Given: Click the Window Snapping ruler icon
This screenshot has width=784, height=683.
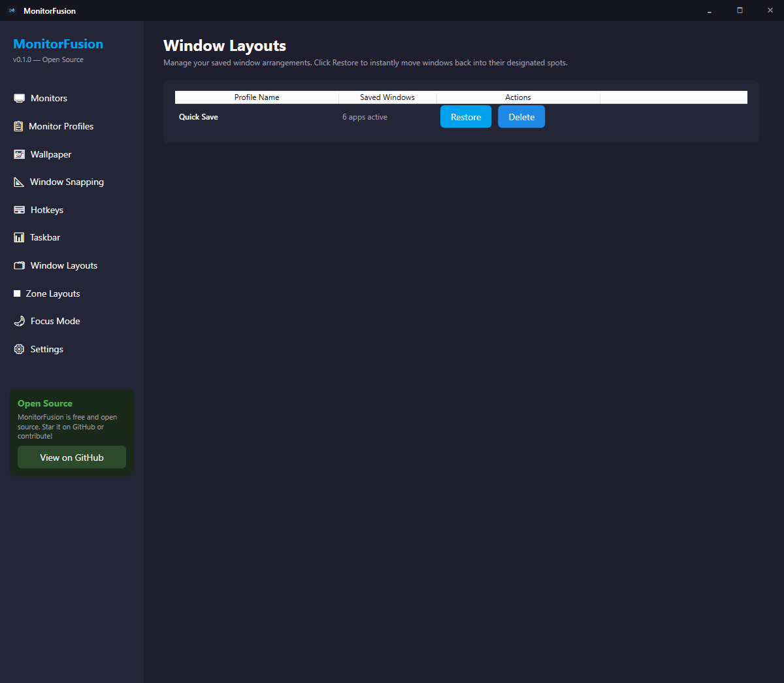Looking at the screenshot, I should pos(19,182).
